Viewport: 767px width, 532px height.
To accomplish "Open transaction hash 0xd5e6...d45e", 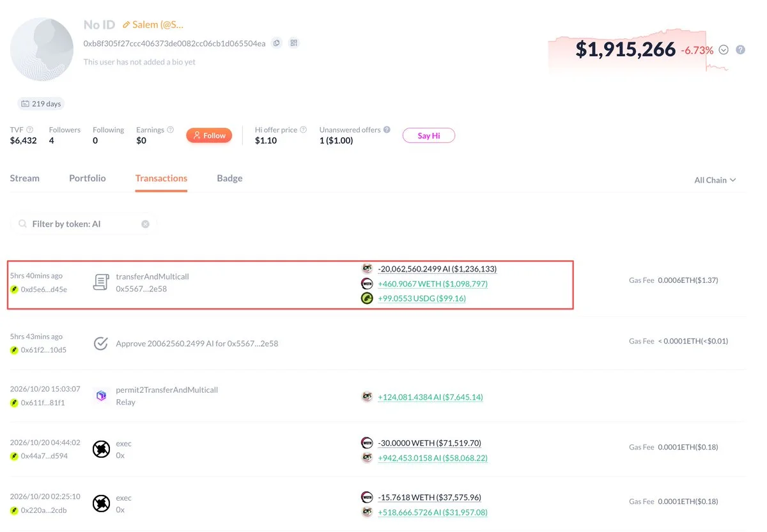I will (44, 289).
